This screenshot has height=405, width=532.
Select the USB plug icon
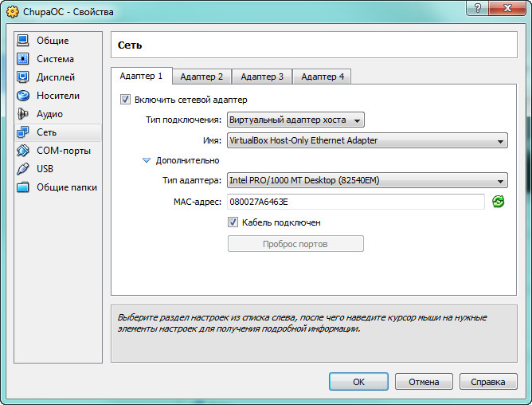[23, 169]
